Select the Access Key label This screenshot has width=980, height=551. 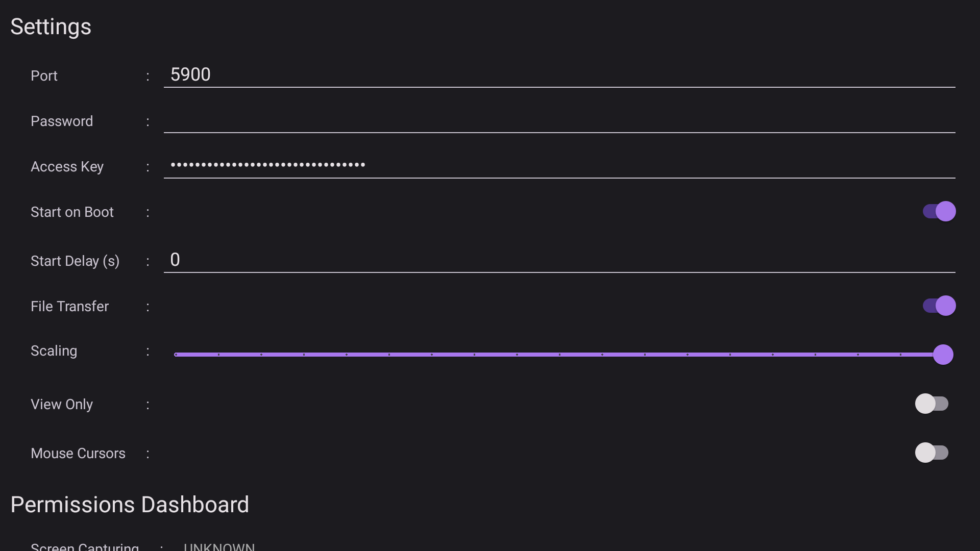67,167
